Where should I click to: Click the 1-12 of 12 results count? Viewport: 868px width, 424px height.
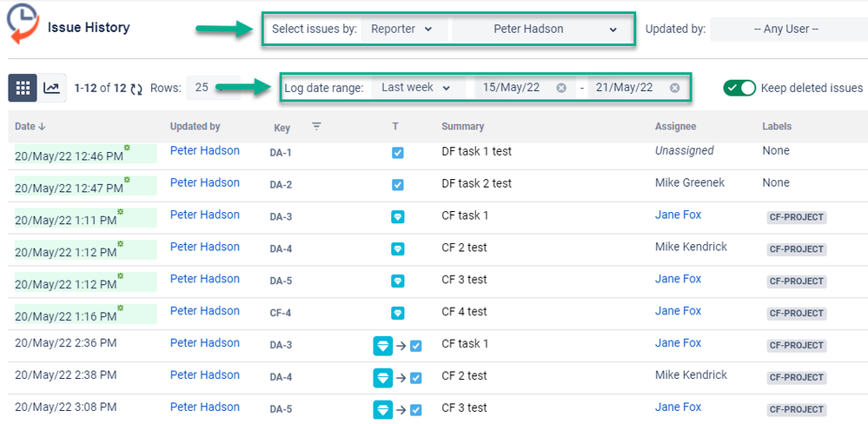(100, 88)
